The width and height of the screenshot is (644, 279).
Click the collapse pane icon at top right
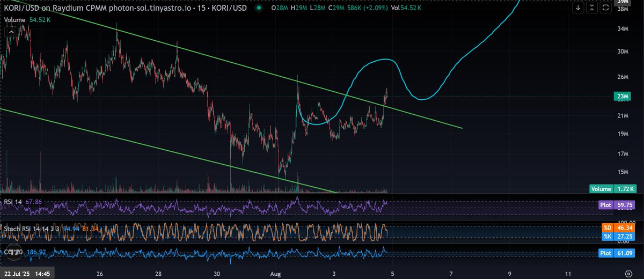[x=591, y=8]
